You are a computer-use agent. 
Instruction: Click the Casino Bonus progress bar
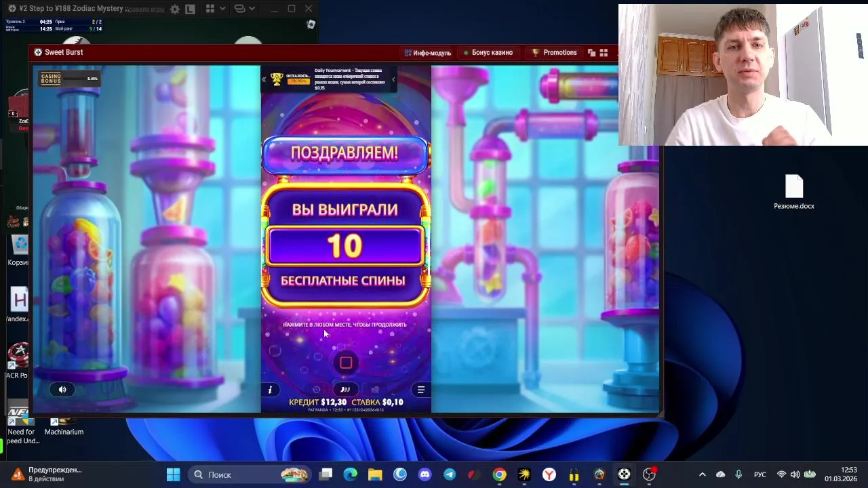point(69,79)
